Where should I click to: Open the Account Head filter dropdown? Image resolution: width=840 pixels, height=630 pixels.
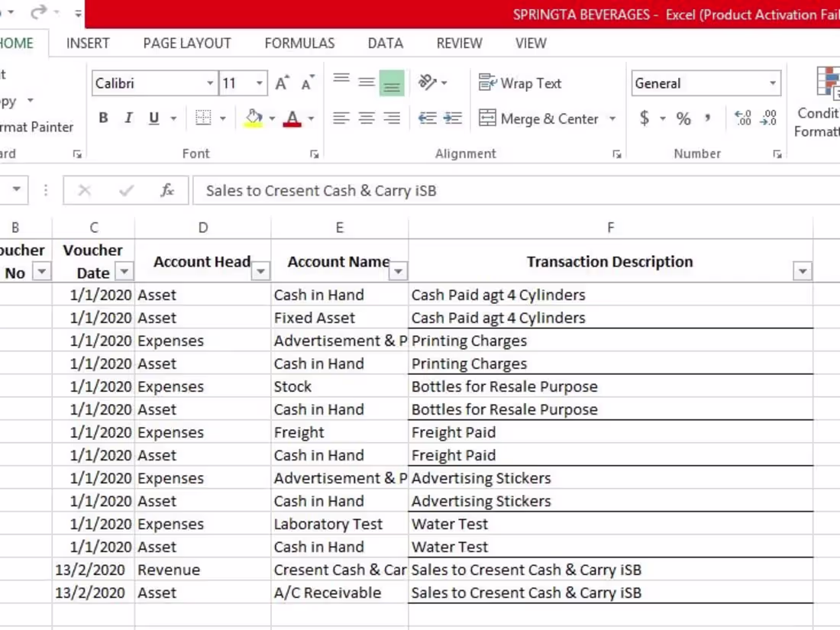[x=260, y=271]
